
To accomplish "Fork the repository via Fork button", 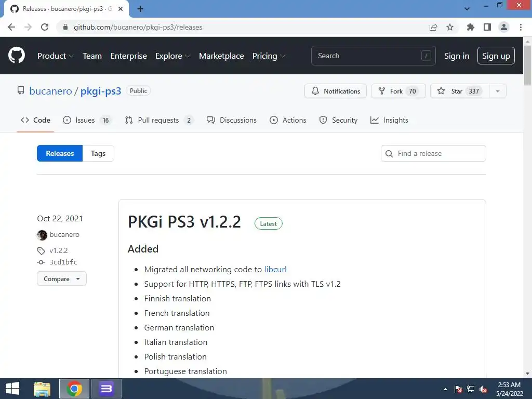I will (398, 91).
